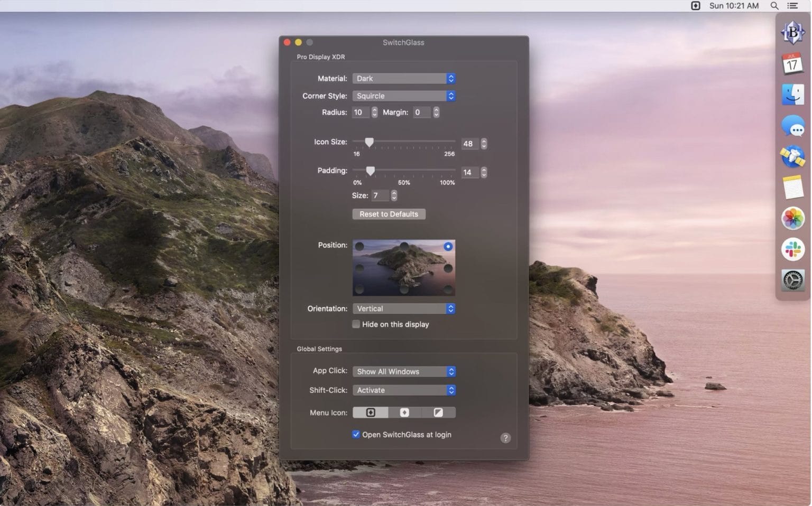Open Spotlight search in menu bar
This screenshot has width=812, height=506.
(x=774, y=6)
